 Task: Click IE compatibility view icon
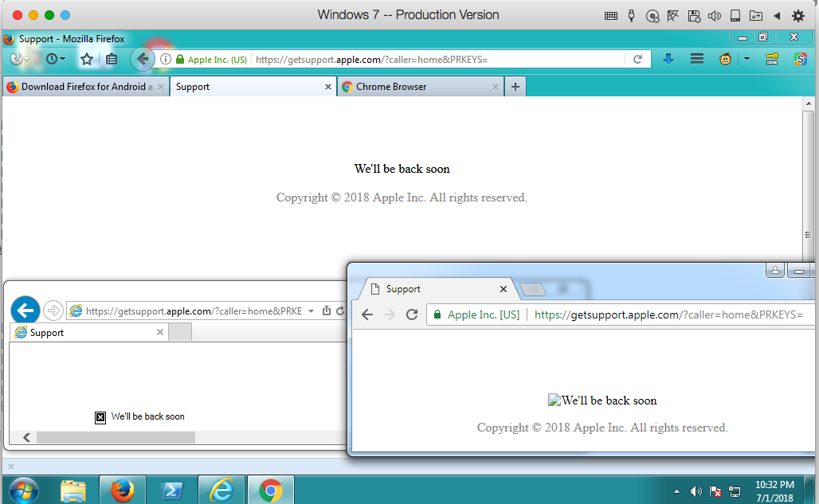click(327, 311)
